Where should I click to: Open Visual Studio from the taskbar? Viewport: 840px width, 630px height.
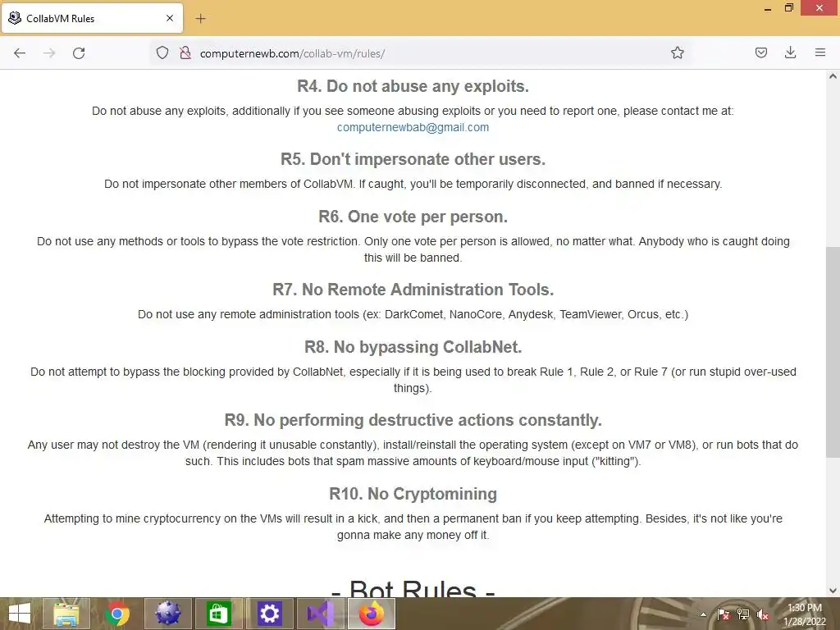tap(321, 614)
